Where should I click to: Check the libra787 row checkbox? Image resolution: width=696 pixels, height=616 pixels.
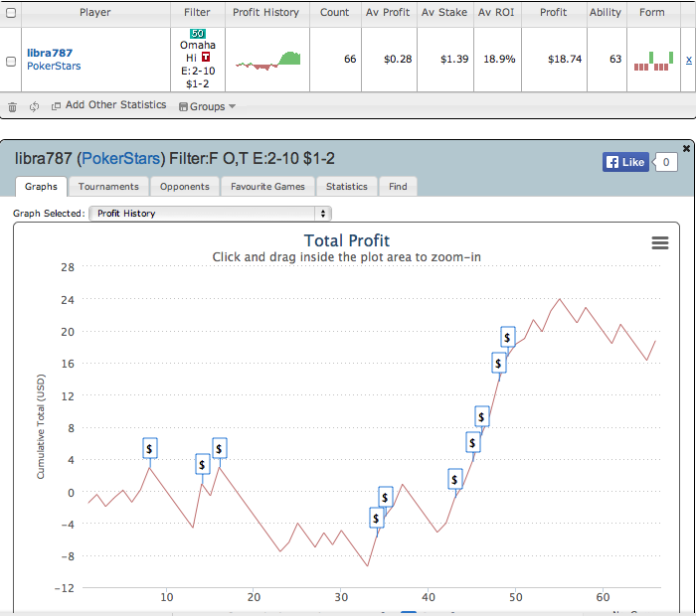(11, 61)
